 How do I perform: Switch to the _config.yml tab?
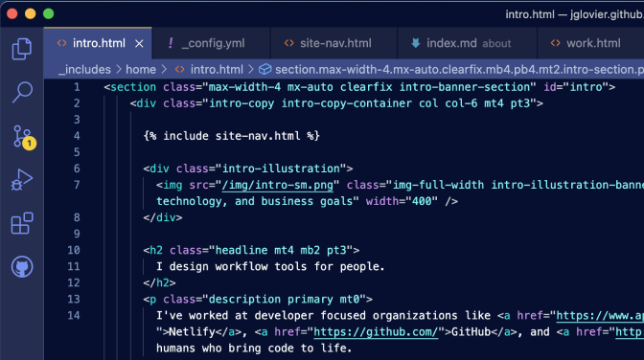[x=211, y=43]
